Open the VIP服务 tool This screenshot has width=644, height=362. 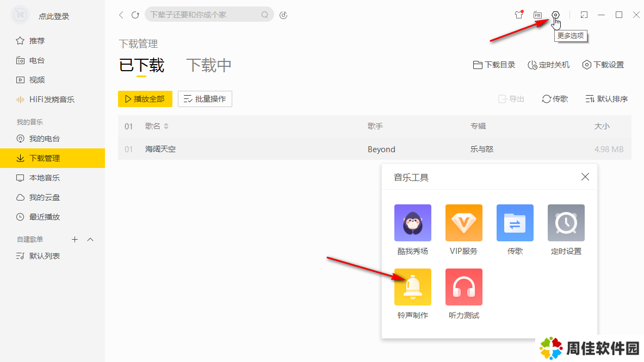tap(463, 223)
